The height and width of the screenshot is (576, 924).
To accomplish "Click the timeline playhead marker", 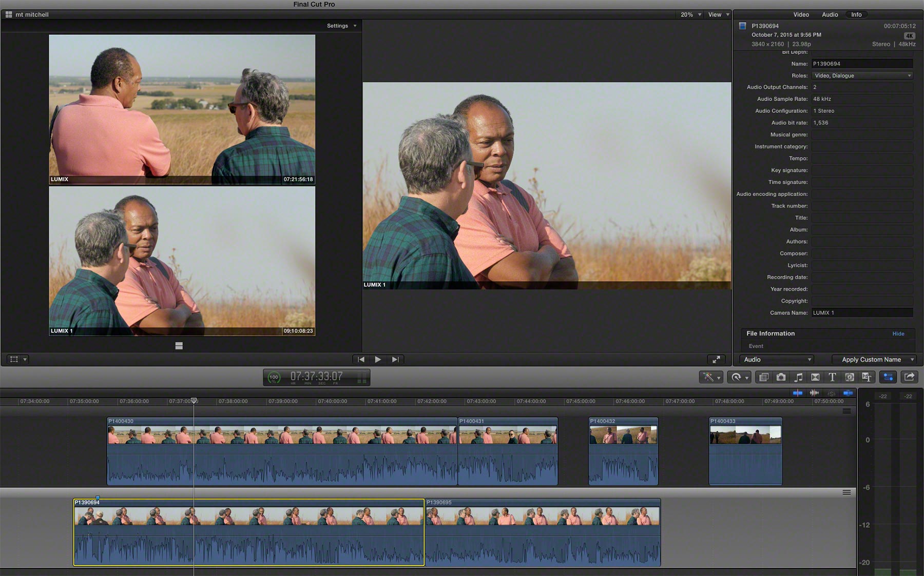I will click(194, 401).
